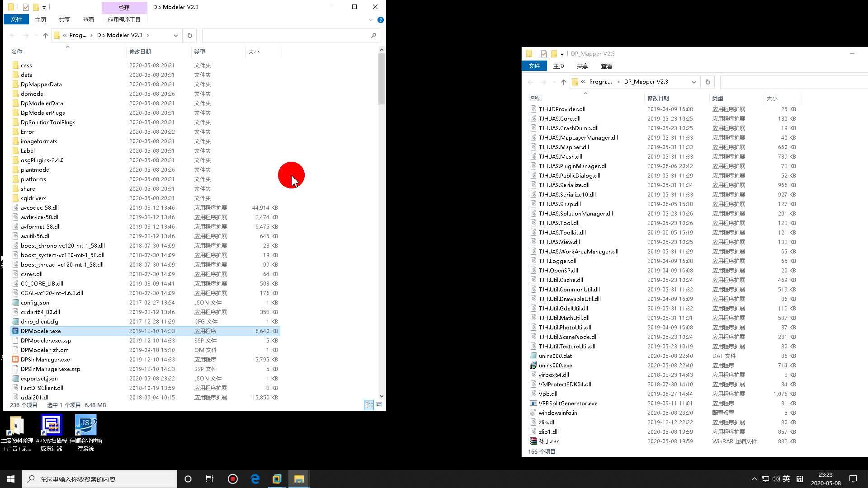Switch to the 应用程序工具 ribbon tab
Screen dimensions: 868x488
point(124,19)
